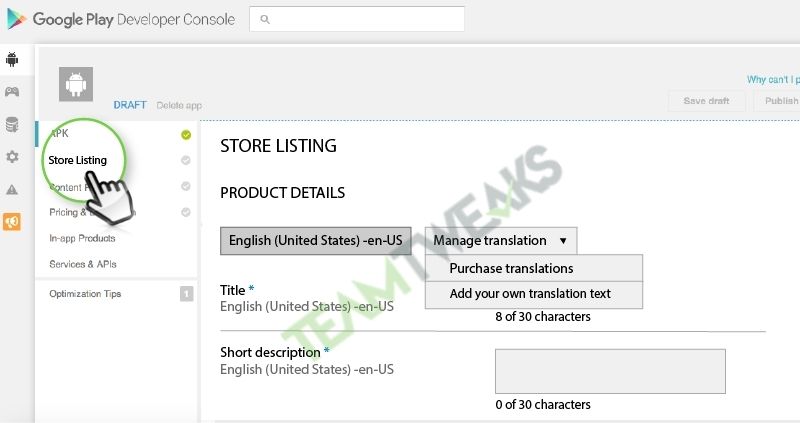Select English (United States) -en-US language button
Image resolution: width=800 pixels, height=423 pixels.
(316, 241)
